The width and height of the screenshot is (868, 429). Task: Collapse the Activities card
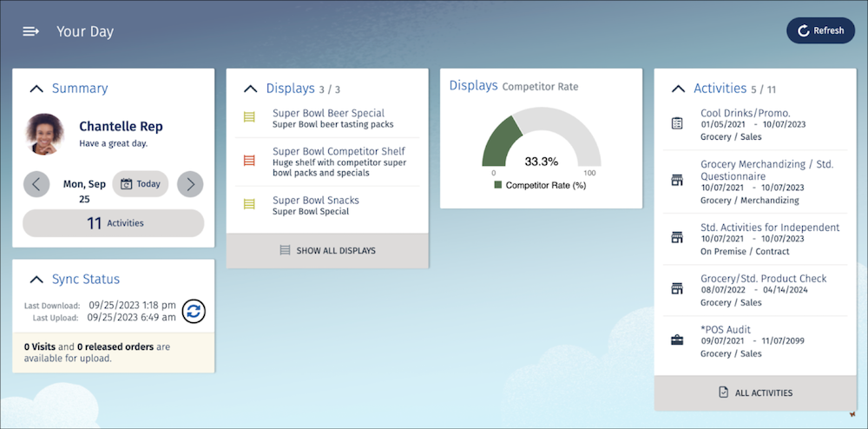pos(678,89)
